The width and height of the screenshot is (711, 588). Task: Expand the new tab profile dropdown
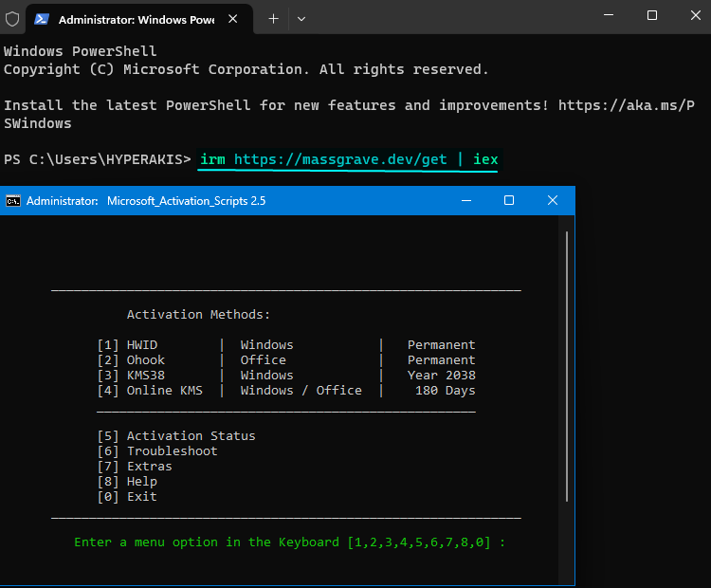coord(301,19)
